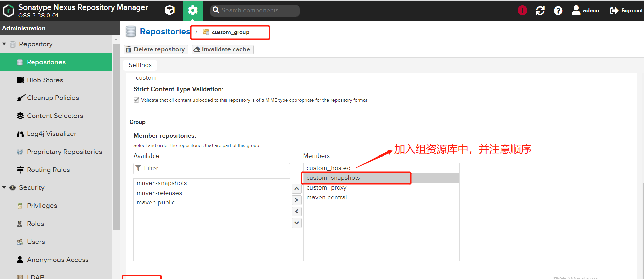Click Sign out
Image resolution: width=644 pixels, height=279 pixels.
pyautogui.click(x=626, y=11)
